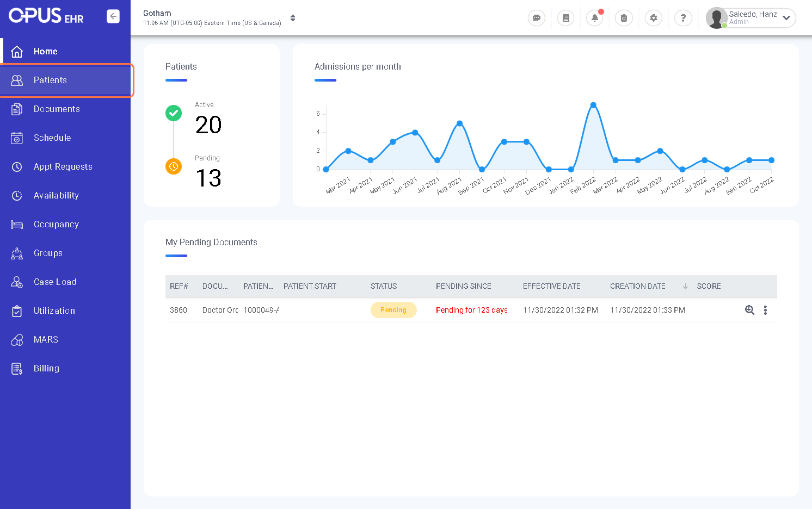
Task: Click the Patients people icon
Action: pyautogui.click(x=17, y=80)
